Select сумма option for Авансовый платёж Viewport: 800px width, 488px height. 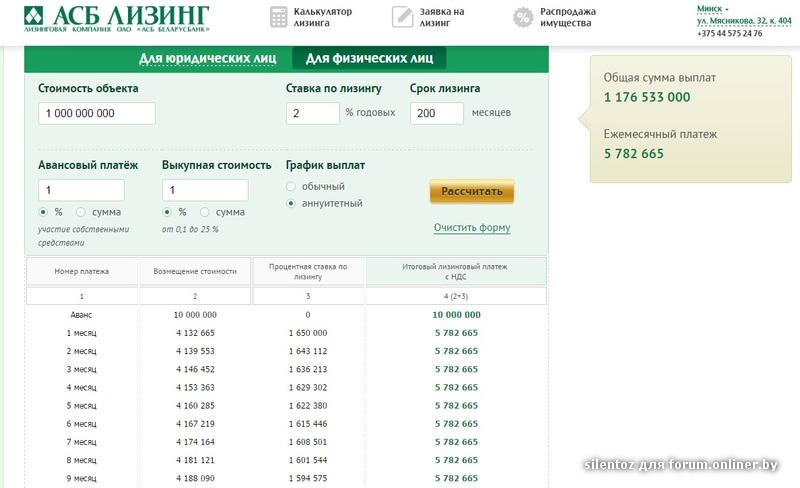tap(81, 212)
